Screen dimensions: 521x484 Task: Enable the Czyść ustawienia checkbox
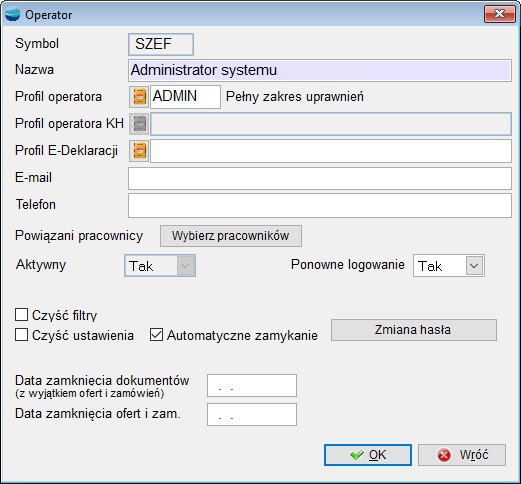(21, 335)
